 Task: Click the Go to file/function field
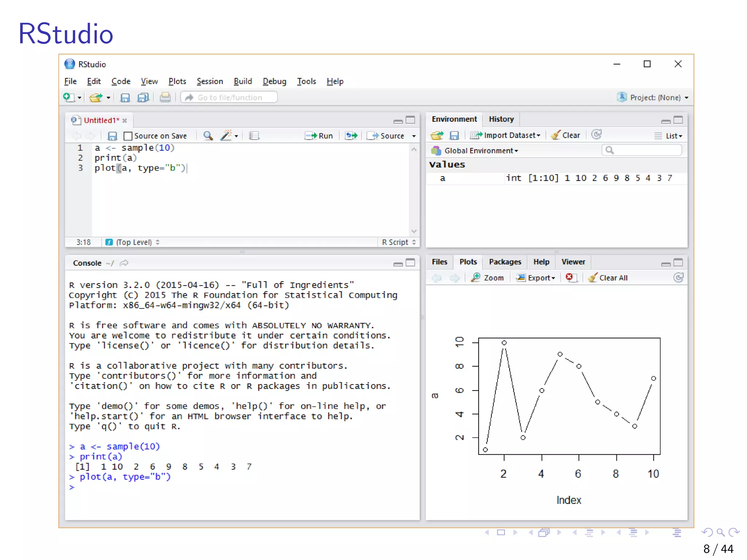[x=229, y=97]
